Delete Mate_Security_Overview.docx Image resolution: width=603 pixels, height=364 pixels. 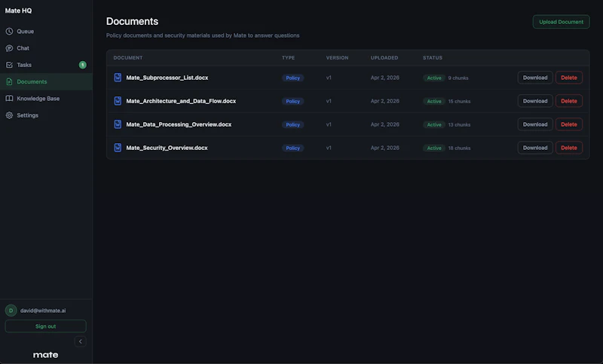(x=569, y=148)
